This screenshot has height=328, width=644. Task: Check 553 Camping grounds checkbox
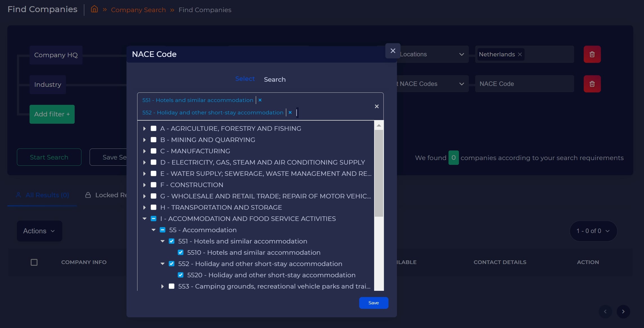click(x=172, y=286)
